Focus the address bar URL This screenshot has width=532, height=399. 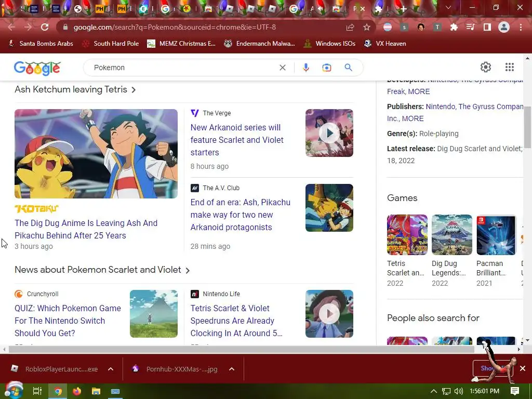(175, 27)
